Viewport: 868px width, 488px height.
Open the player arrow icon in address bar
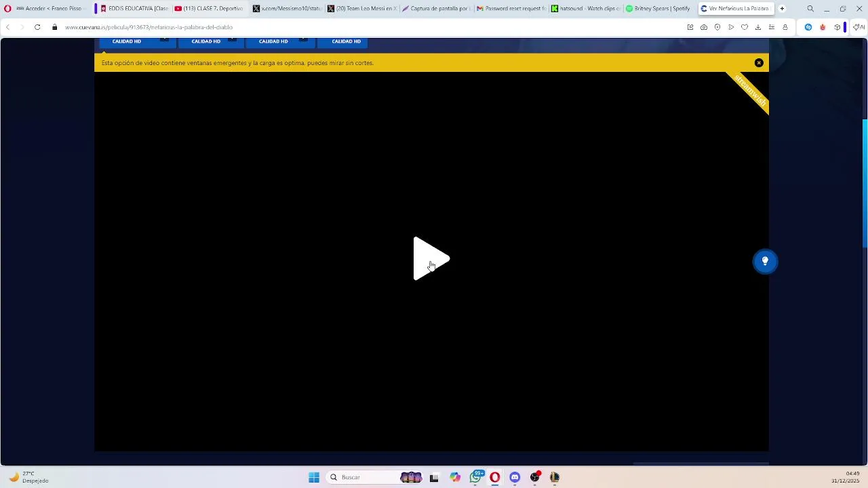click(731, 27)
